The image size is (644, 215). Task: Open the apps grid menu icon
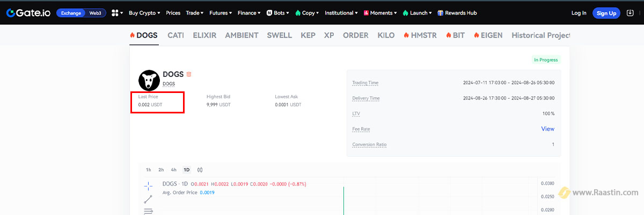point(115,13)
